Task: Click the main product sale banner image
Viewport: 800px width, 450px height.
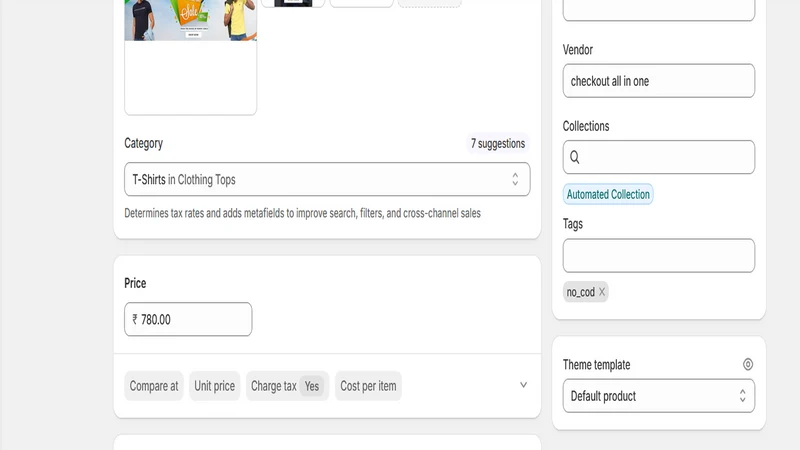Action: point(190,20)
